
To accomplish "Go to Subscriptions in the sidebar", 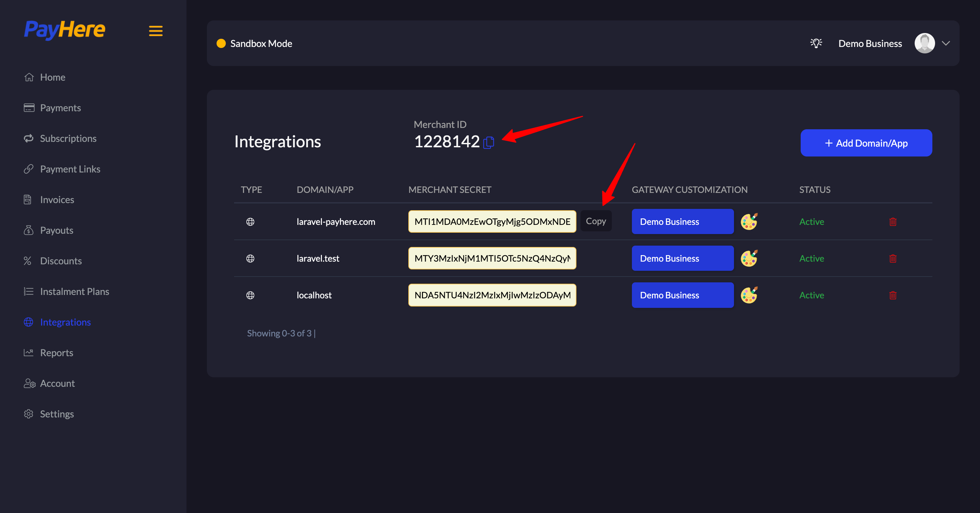I will 68,138.
